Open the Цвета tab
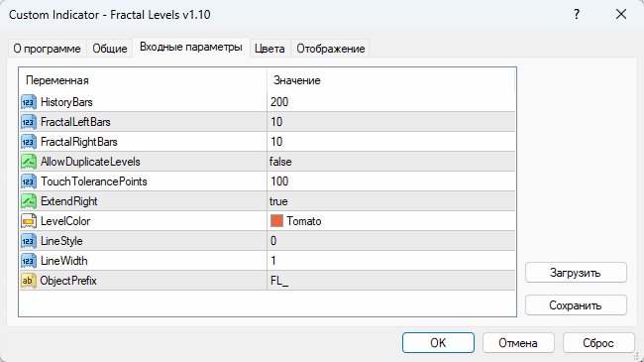 (x=269, y=49)
